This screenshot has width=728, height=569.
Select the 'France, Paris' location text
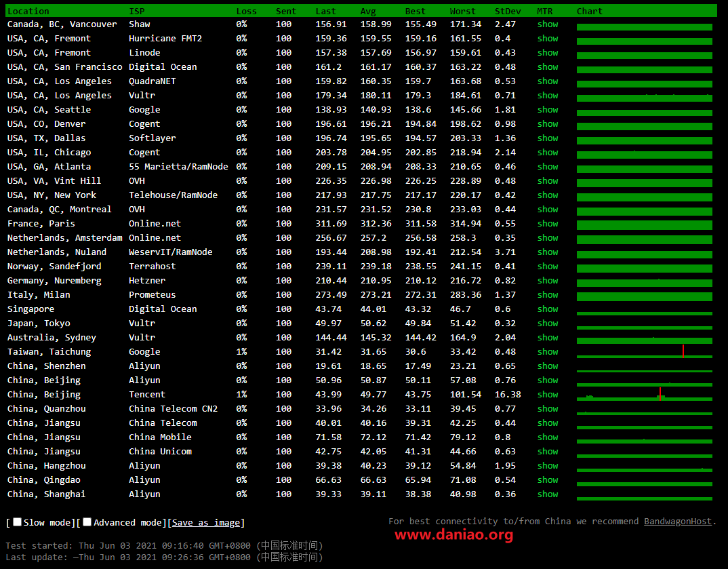click(41, 223)
